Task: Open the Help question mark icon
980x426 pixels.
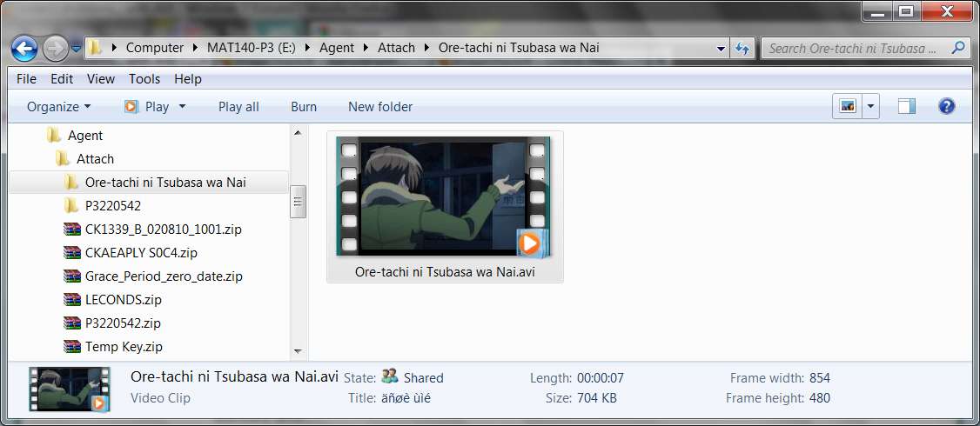Action: (947, 106)
